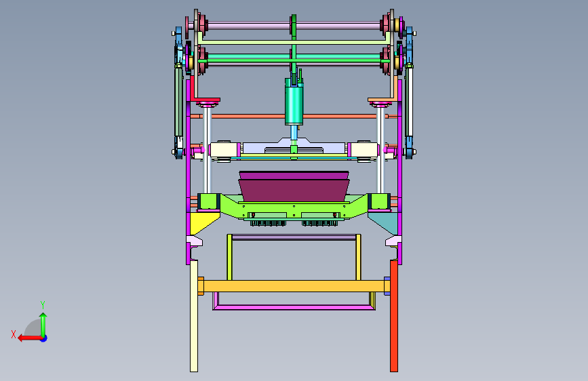Select the white vertical guide rod on the left
Image resolution: width=588 pixels, height=381 pixels.
pyautogui.click(x=207, y=150)
